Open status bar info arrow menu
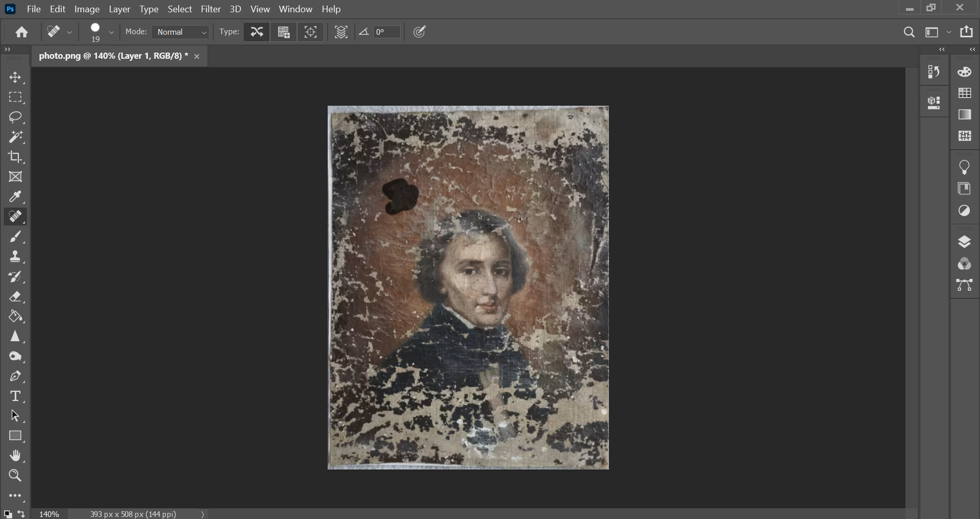This screenshot has width=980, height=519. click(203, 514)
